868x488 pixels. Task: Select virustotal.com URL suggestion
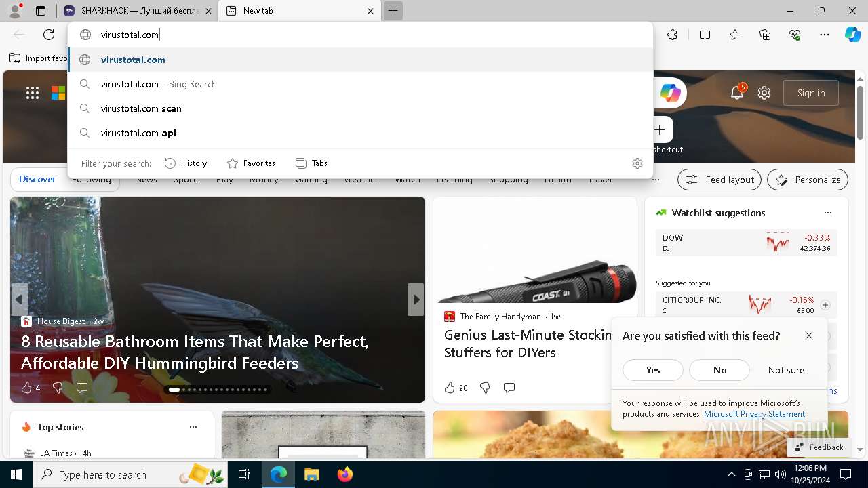coord(361,60)
